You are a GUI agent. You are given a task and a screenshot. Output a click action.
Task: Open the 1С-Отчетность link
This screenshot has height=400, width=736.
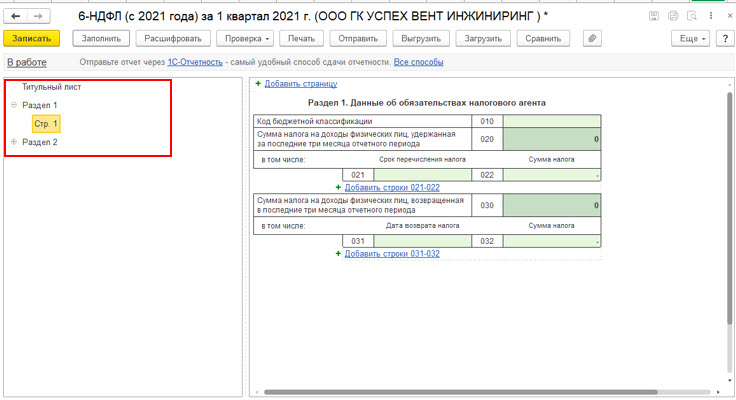point(195,62)
